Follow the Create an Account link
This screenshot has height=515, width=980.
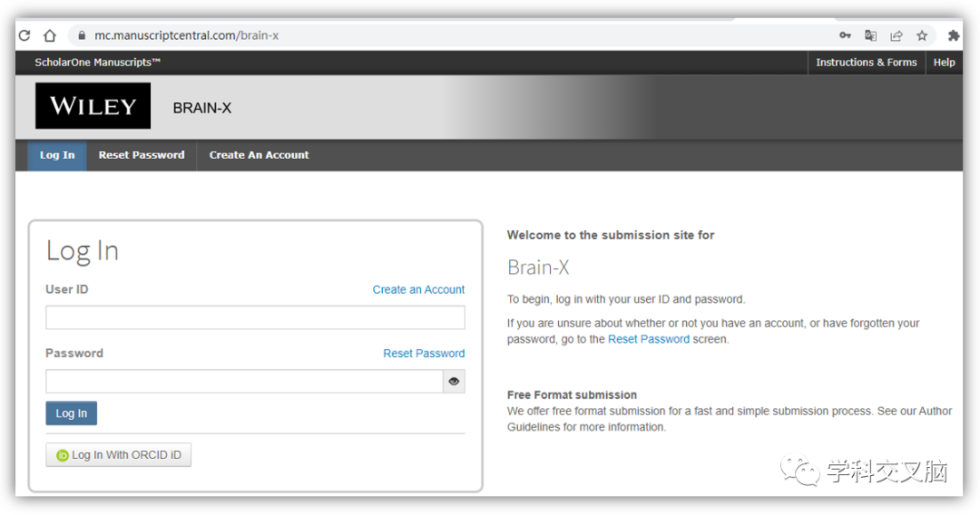pos(418,289)
